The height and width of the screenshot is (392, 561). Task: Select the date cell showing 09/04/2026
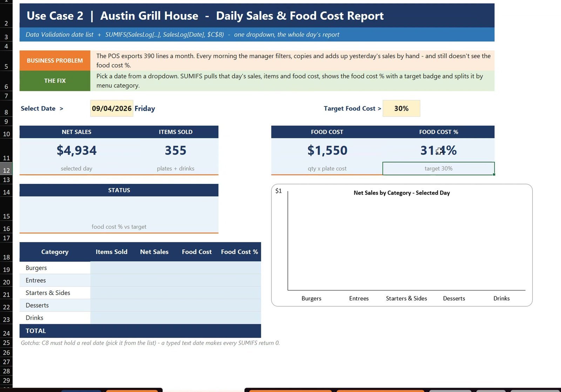coord(111,108)
